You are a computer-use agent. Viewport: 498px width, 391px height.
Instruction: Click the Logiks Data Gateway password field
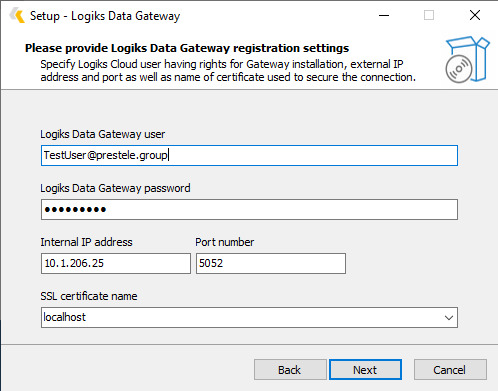click(249, 209)
